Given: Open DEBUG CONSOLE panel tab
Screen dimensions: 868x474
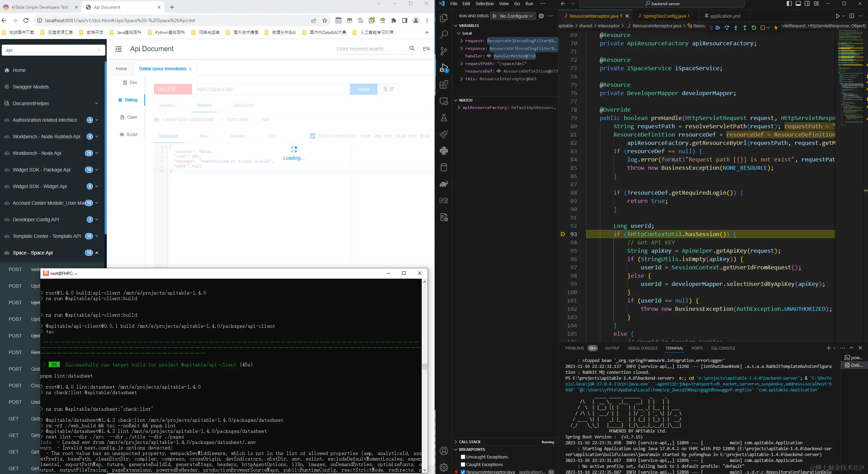Looking at the screenshot, I should (x=642, y=348).
